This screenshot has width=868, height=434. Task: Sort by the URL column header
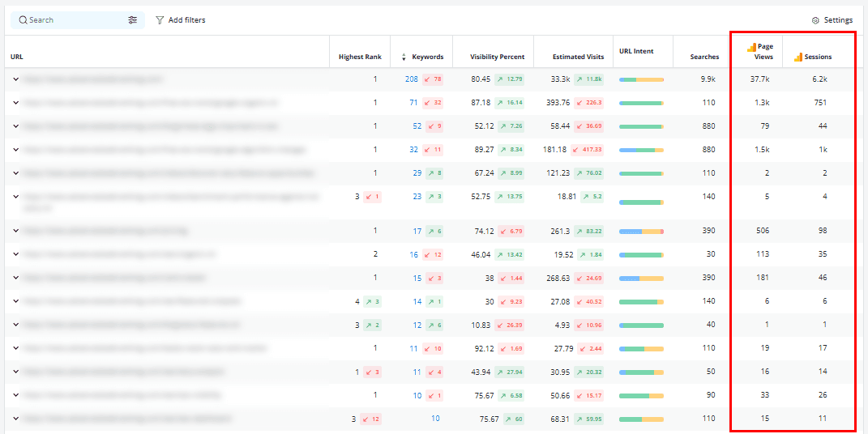click(16, 57)
